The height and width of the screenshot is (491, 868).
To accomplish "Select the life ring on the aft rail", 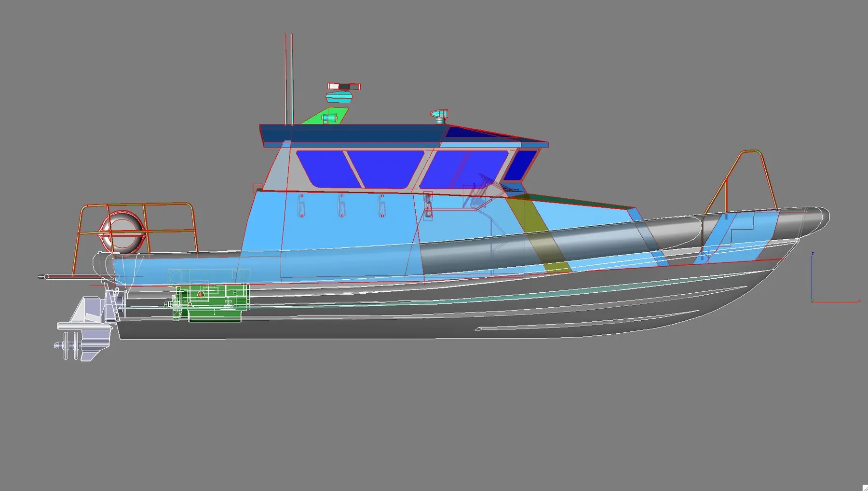I will [x=122, y=232].
